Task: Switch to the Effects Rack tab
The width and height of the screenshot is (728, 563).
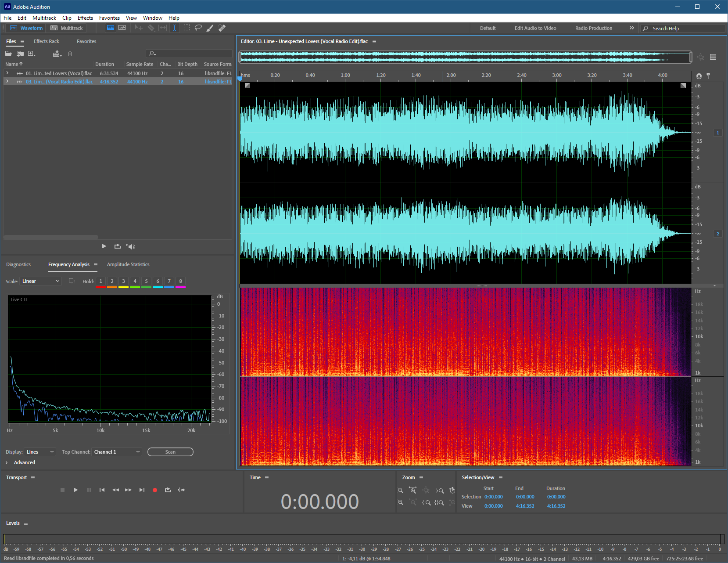Action: 47,41
